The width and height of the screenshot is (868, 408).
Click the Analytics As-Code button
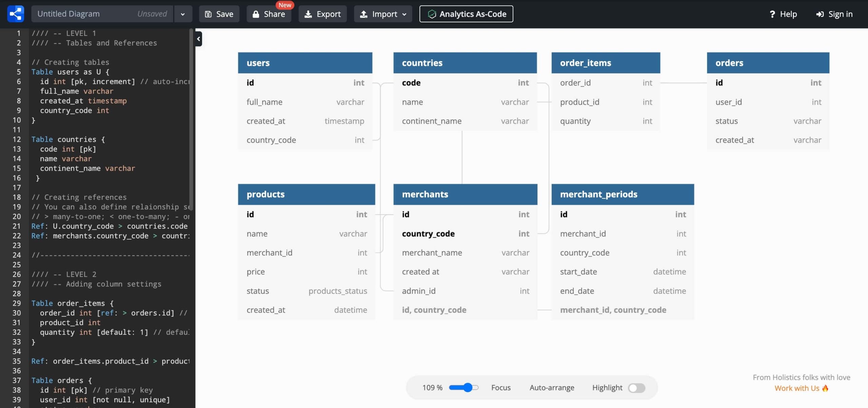click(x=466, y=14)
